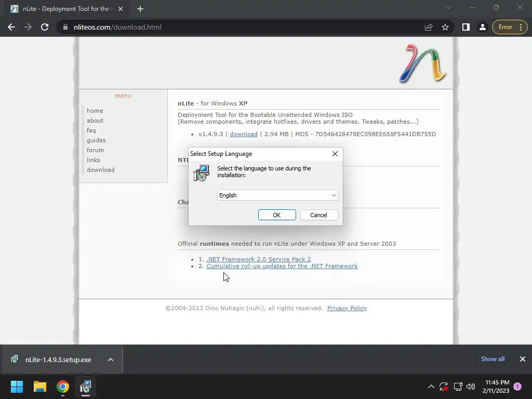Open .NET Framework 2.0 Service Pack 2 link
The width and height of the screenshot is (532, 399).
[x=259, y=259]
